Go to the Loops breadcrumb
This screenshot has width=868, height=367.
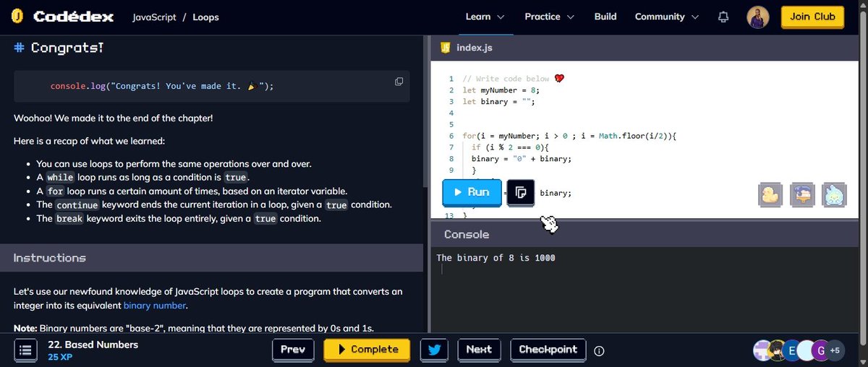tap(205, 17)
